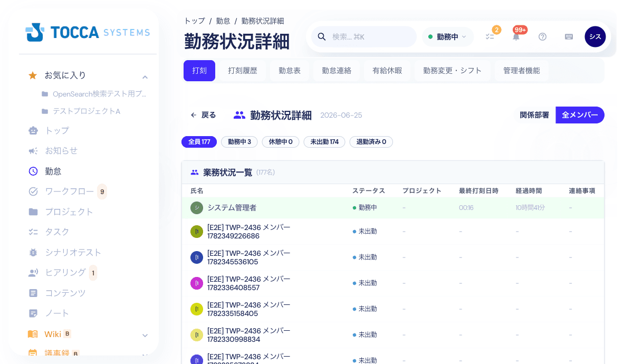Viewport: 633px width, 364px height.
Task: Expand the Wiki menu chevron
Action: point(145,336)
